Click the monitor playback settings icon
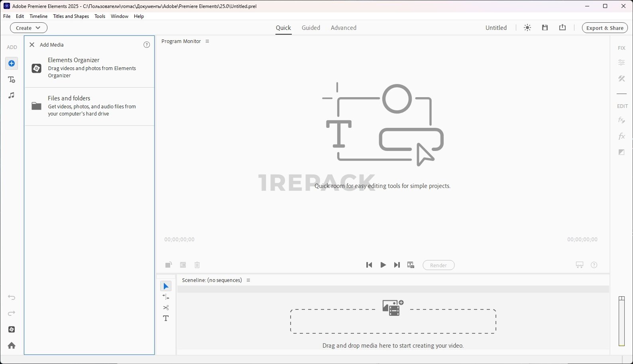The image size is (633, 364). (580, 265)
